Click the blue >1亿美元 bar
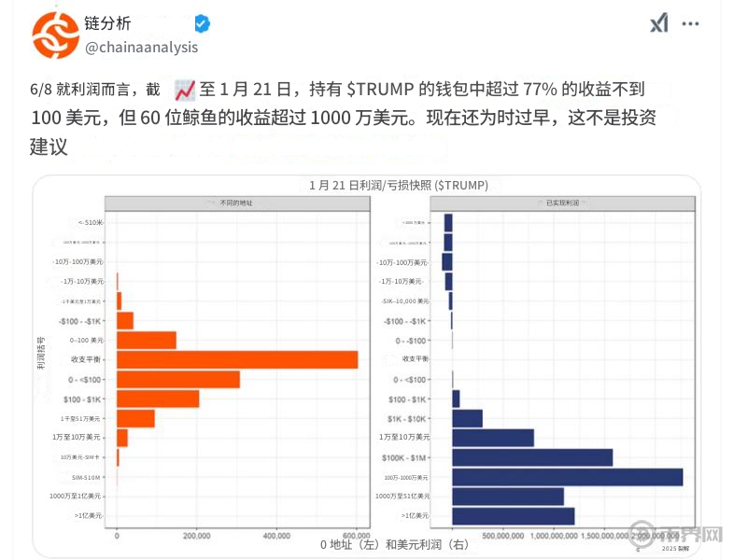 [x=514, y=516]
